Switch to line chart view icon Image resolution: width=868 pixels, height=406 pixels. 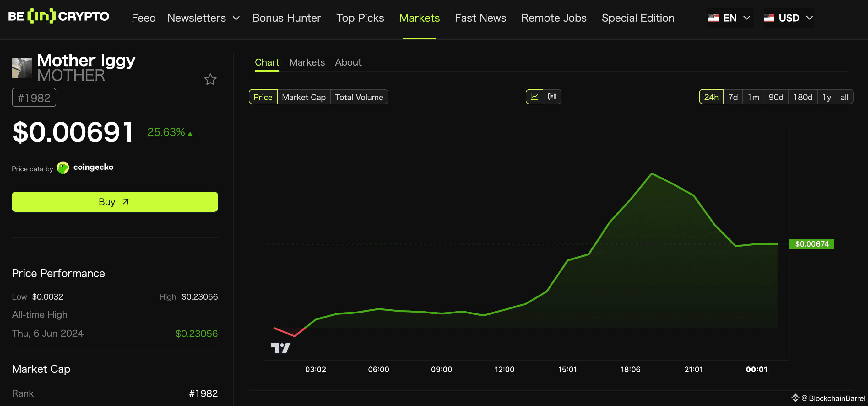coord(534,97)
